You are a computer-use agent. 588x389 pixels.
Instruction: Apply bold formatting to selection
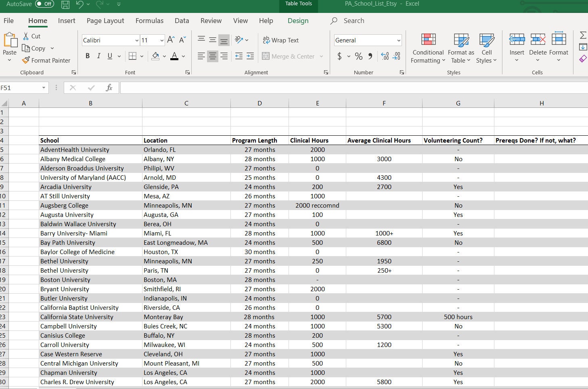[87, 56]
